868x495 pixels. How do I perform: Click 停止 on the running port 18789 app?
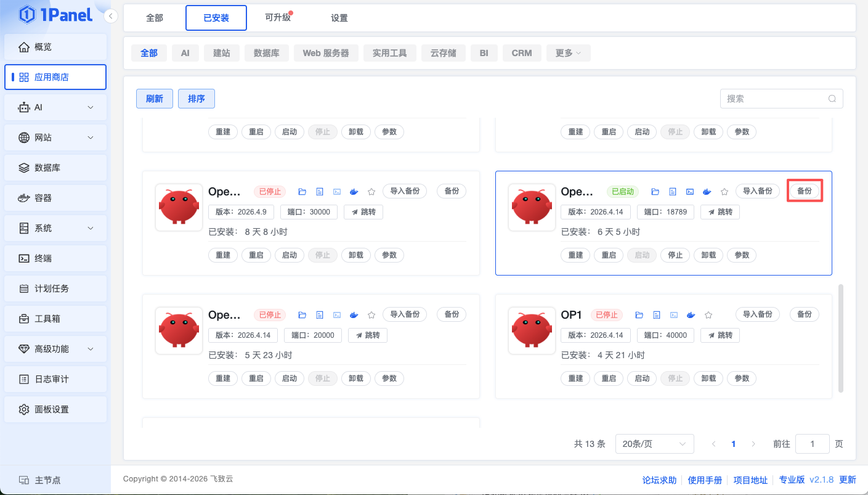pyautogui.click(x=675, y=255)
